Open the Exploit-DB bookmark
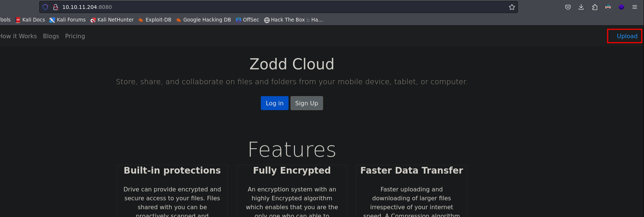 [155, 20]
